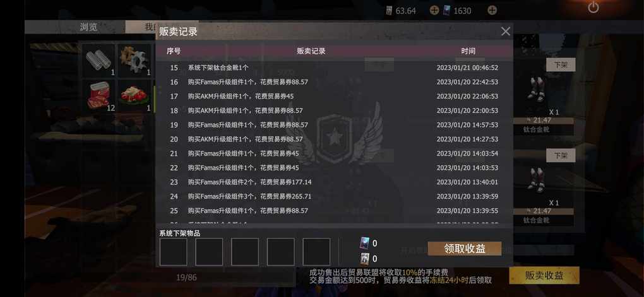Select the tomato dish inventory item
This screenshot has width=644, height=297.
[134, 96]
